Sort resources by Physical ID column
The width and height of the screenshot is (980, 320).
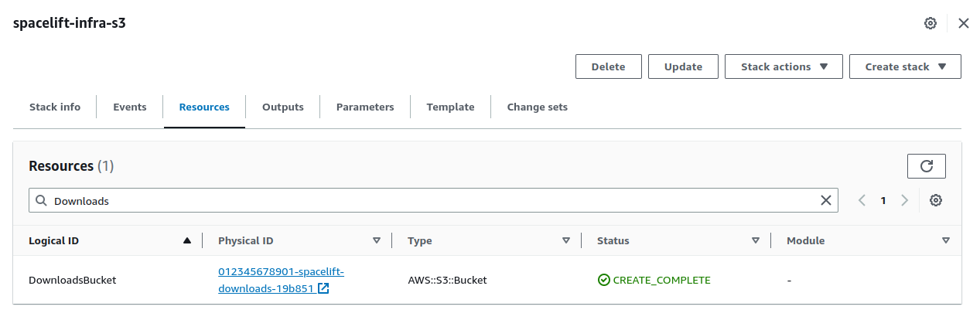tap(298, 240)
